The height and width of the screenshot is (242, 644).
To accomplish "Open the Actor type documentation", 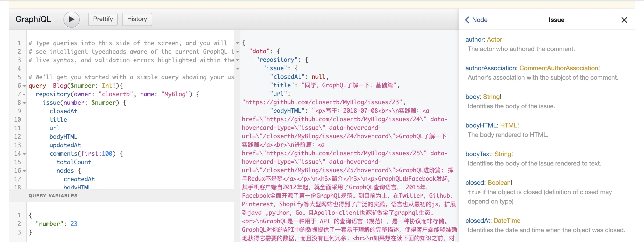I will 494,40.
